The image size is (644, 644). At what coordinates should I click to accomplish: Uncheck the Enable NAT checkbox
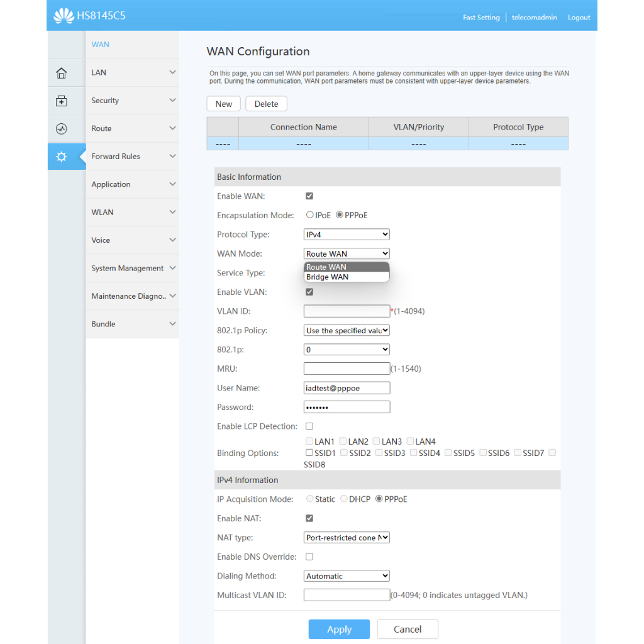309,518
